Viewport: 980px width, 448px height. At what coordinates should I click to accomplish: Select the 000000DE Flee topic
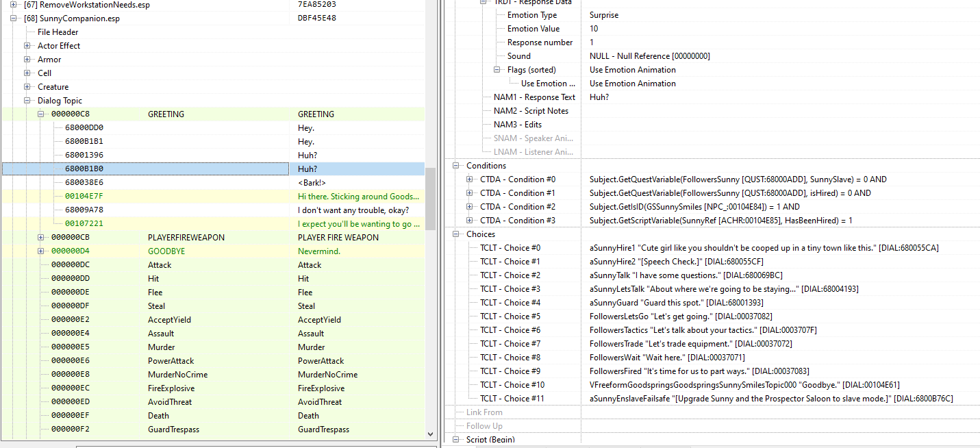(x=212, y=293)
